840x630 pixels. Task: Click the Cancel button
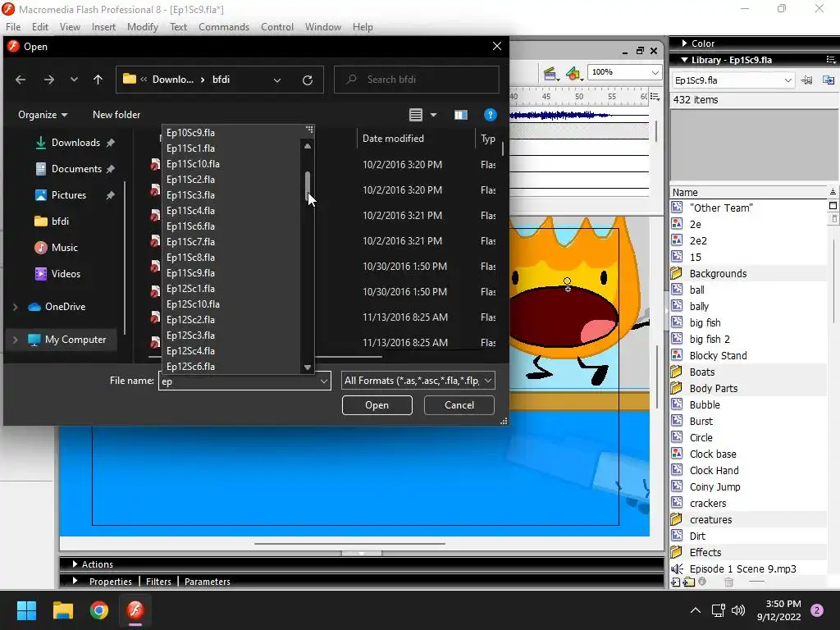tap(459, 405)
